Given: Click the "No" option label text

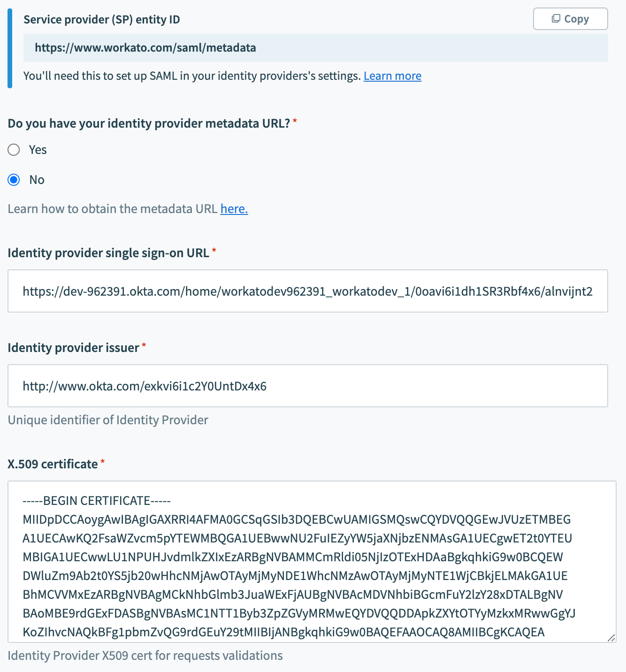Looking at the screenshot, I should pos(37,180).
